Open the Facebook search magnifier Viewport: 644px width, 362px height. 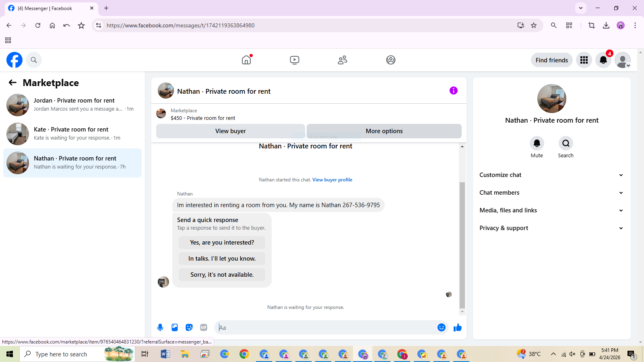tap(34, 60)
